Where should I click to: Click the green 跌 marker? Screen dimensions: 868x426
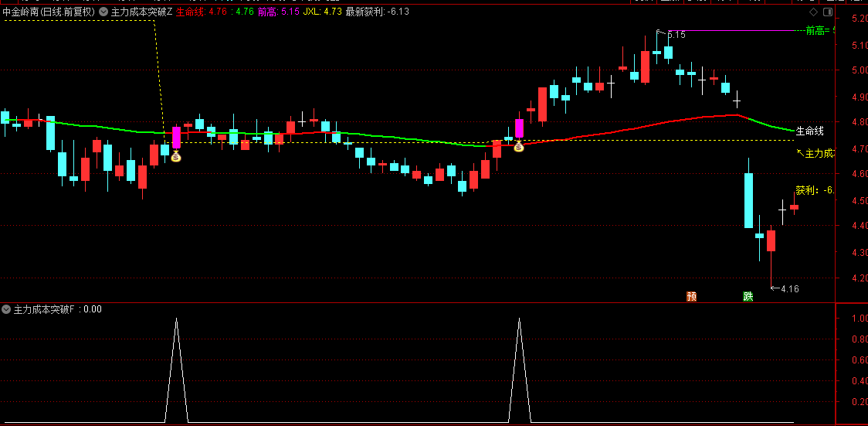coord(748,296)
